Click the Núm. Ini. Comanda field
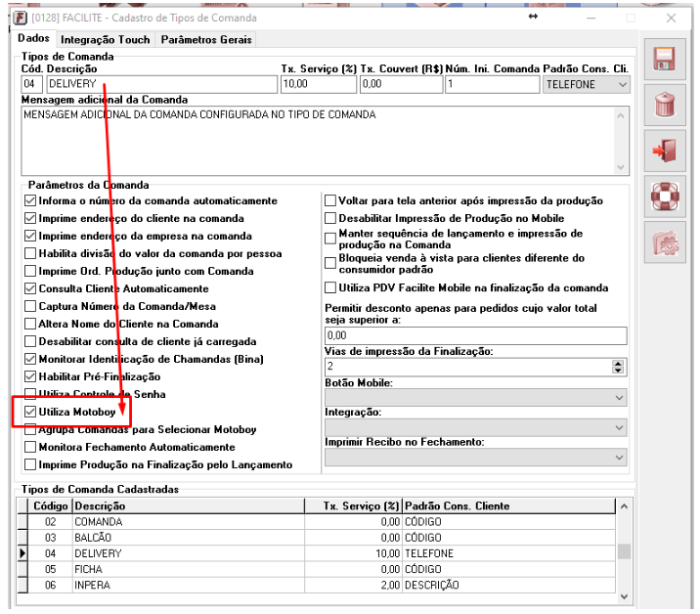This screenshot has width=700, height=614. [492, 84]
